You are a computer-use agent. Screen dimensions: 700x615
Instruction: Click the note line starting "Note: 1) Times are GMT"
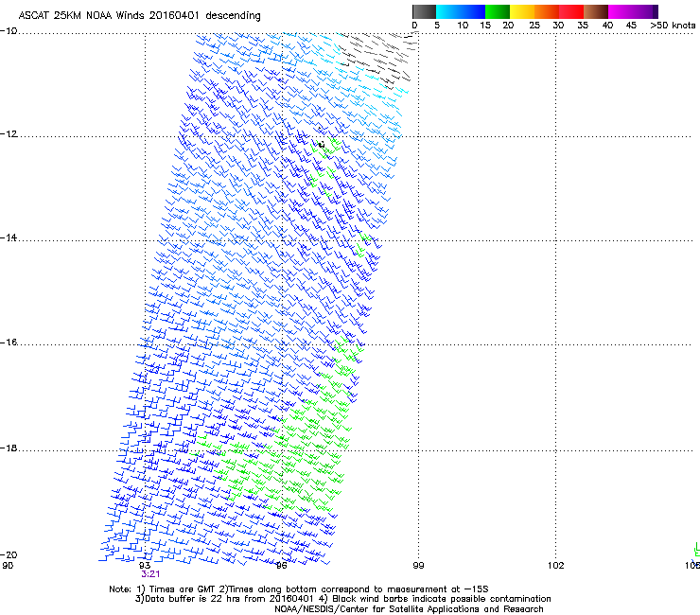tap(299, 589)
